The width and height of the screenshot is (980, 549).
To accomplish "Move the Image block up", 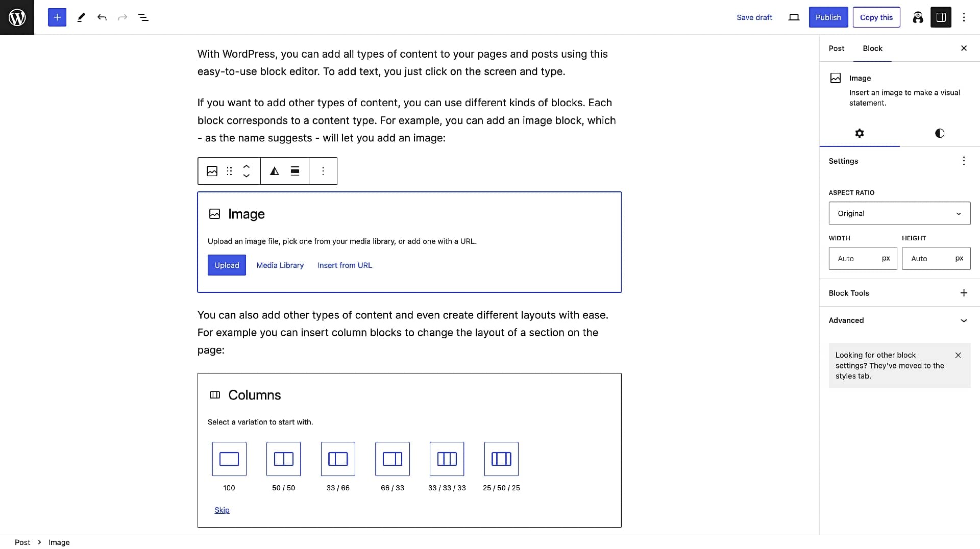I will 247,166.
